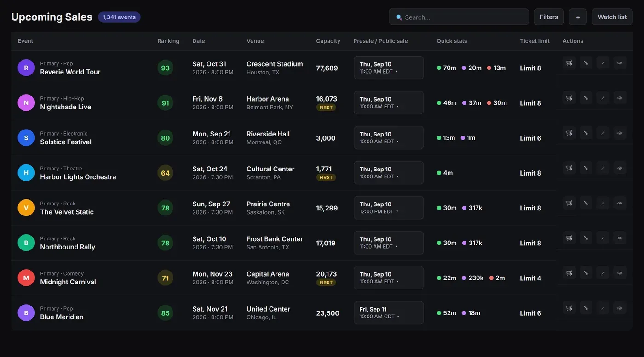Expand Midnight Carnival presale dropdown
This screenshot has width=644, height=357.
(x=389, y=278)
